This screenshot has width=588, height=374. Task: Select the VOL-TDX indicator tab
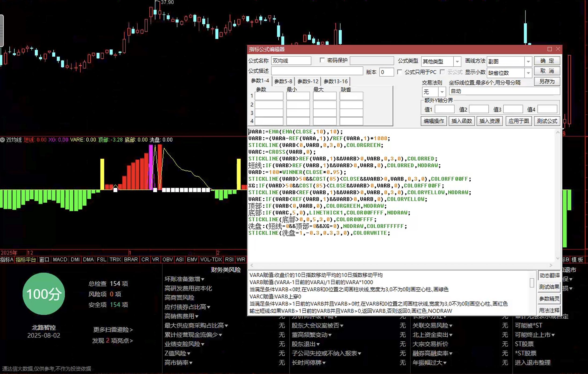(x=211, y=260)
